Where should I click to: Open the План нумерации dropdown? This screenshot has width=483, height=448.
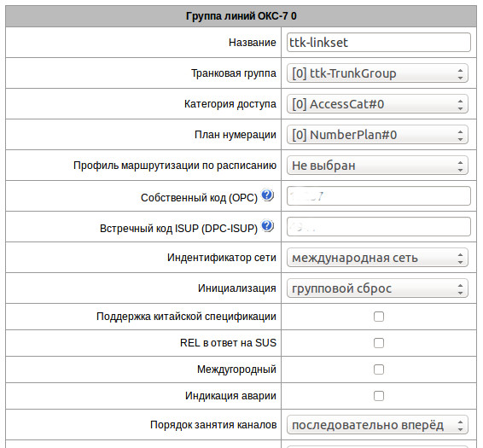tap(377, 135)
